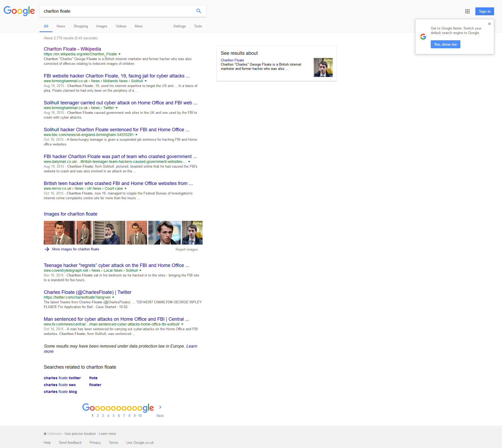This screenshot has width=502, height=448.
Task: Click Yes, show me button
Action: point(445,44)
